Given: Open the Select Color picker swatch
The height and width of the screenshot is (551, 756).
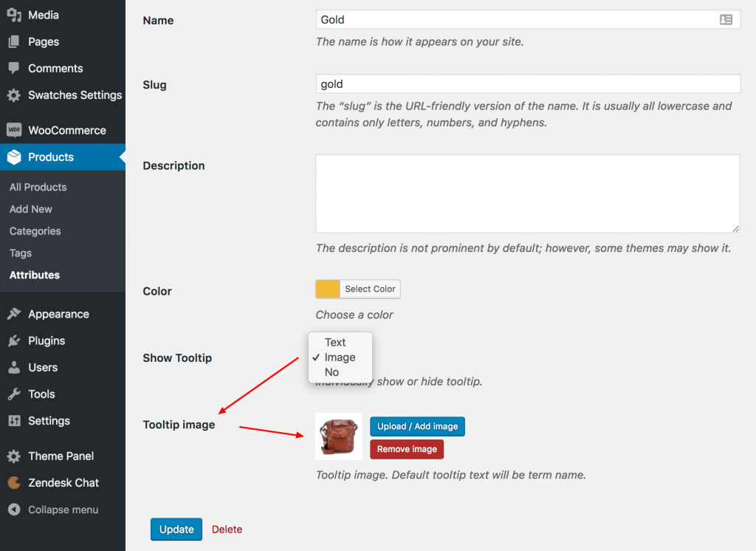Looking at the screenshot, I should [326, 289].
